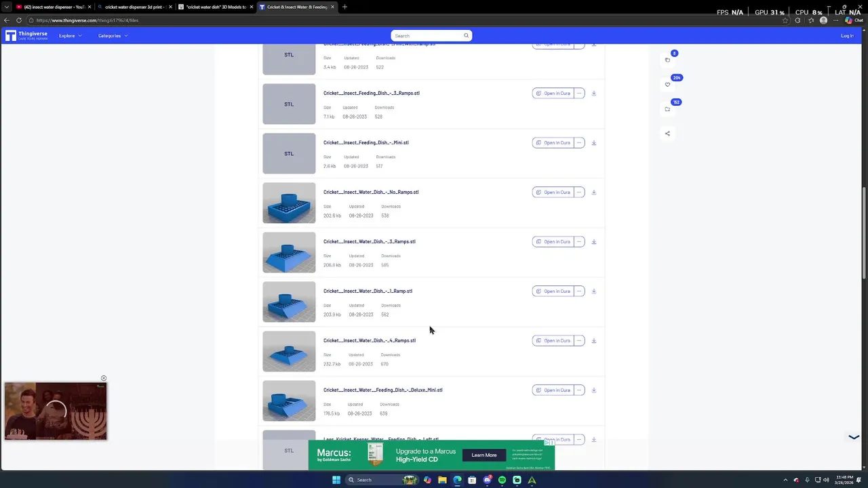Screen dimensions: 868x488
Task: Open more options for Feeding_Dish_Mini.stl
Action: click(x=579, y=143)
